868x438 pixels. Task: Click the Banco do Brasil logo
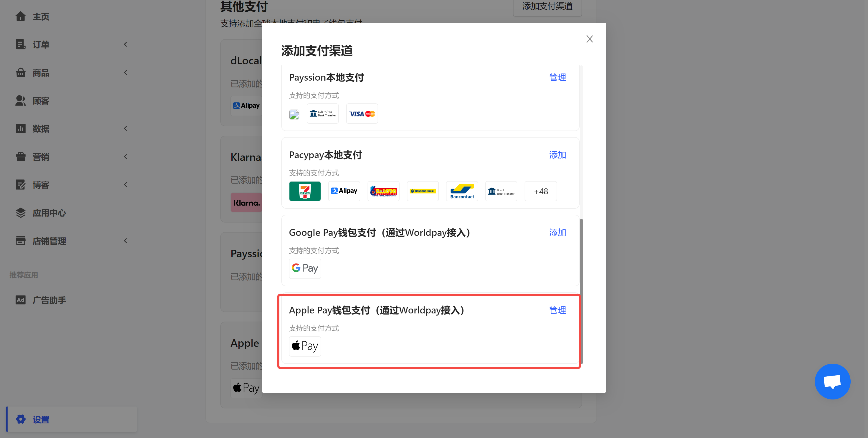[423, 191]
